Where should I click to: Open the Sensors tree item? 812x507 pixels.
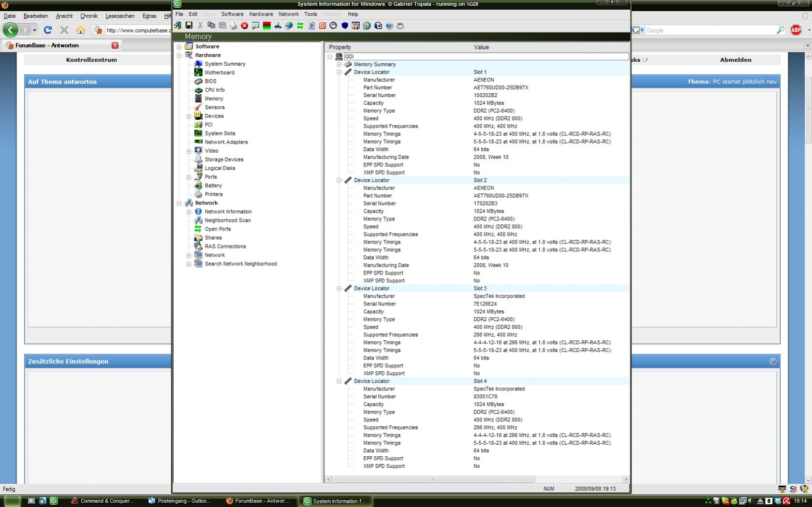(x=214, y=107)
